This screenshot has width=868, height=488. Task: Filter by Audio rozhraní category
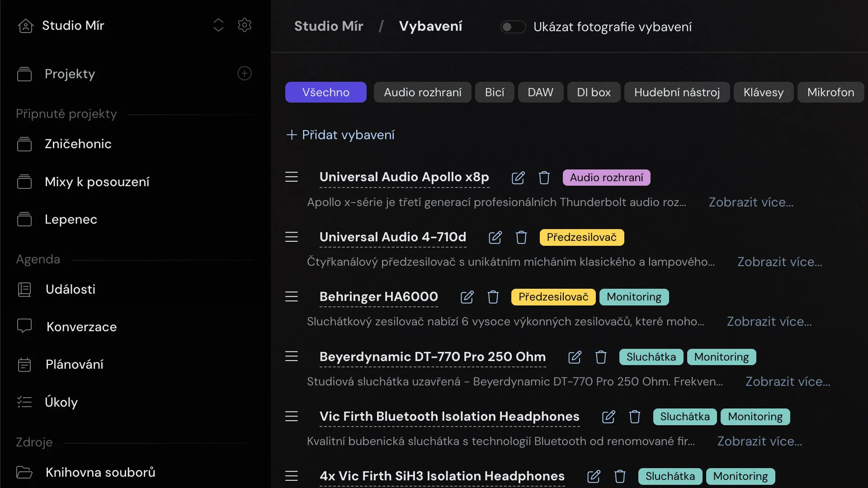pyautogui.click(x=423, y=92)
